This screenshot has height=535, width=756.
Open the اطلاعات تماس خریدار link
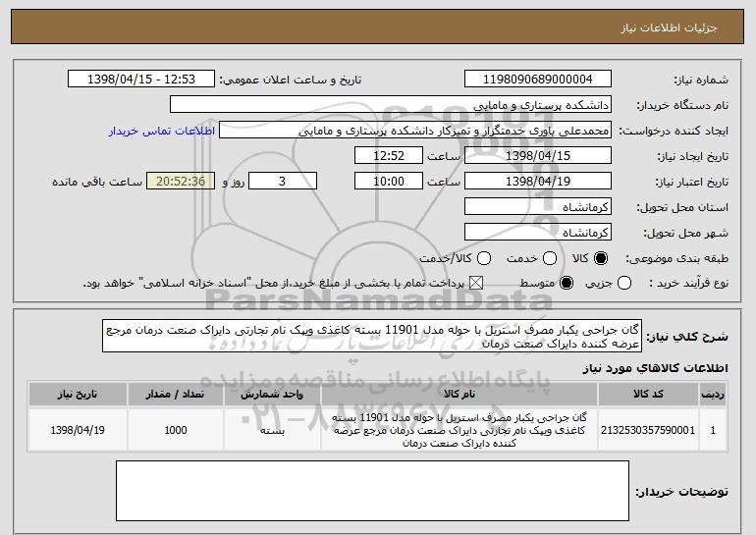[162, 132]
